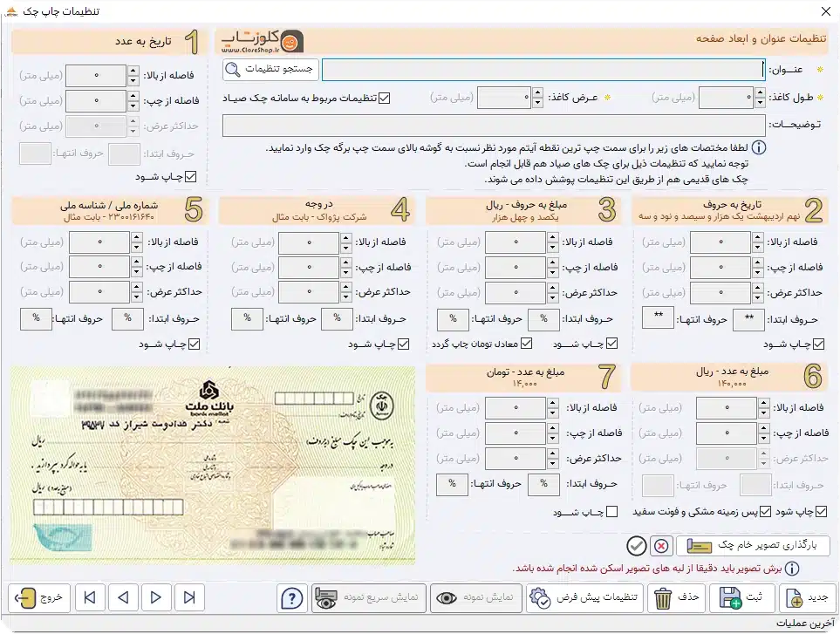Screen dimensions: 840x634
Task: Go to the first record arrow
Action: tap(90, 597)
